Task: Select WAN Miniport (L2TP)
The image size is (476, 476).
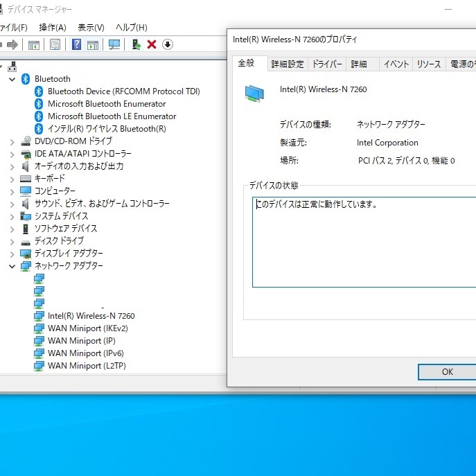Action: click(87, 366)
